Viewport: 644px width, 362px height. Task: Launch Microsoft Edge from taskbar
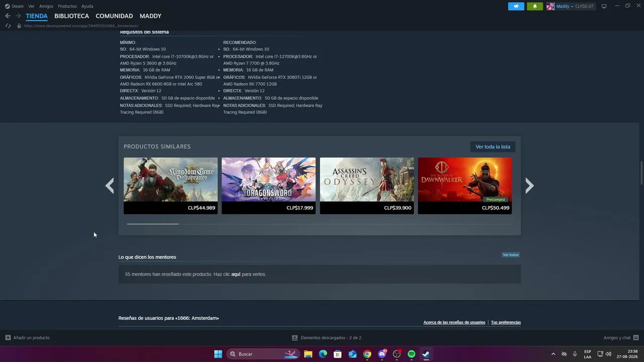pos(323,354)
